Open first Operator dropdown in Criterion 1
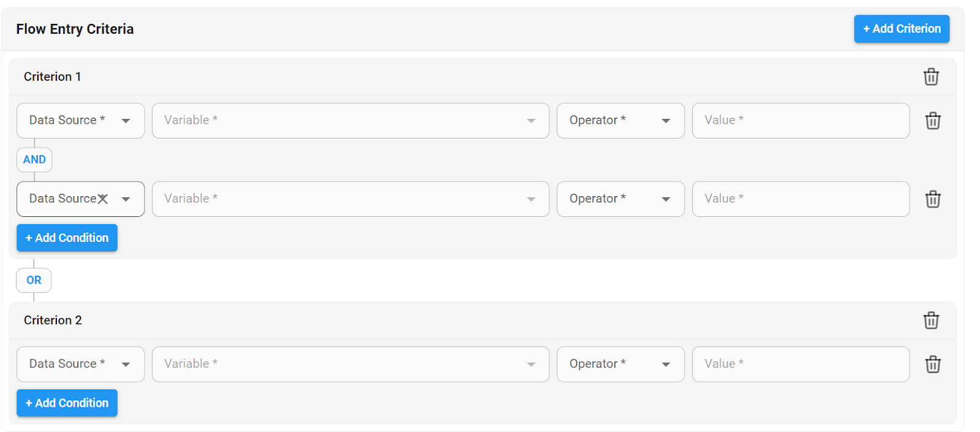Image resolution: width=980 pixels, height=432 pixels. [x=620, y=121]
